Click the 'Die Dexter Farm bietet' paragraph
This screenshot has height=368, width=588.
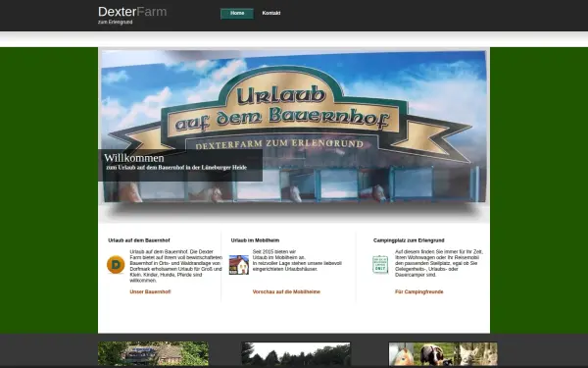(x=175, y=266)
